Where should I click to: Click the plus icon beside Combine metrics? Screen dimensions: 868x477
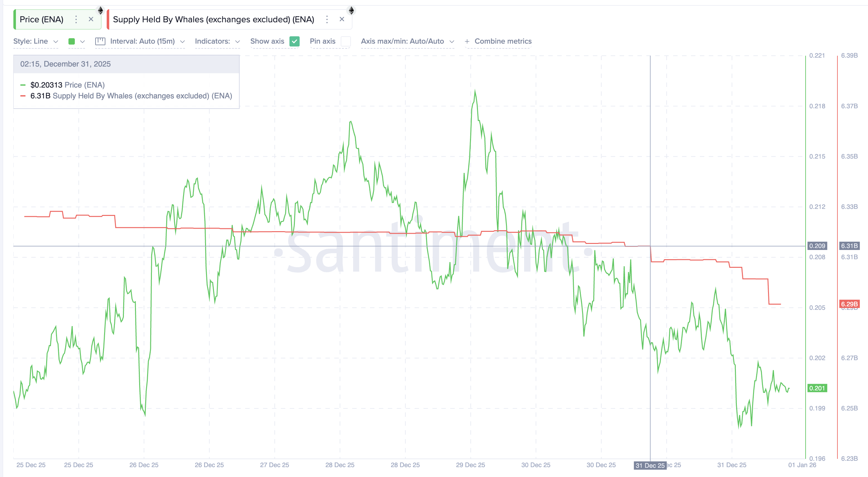click(x=467, y=41)
